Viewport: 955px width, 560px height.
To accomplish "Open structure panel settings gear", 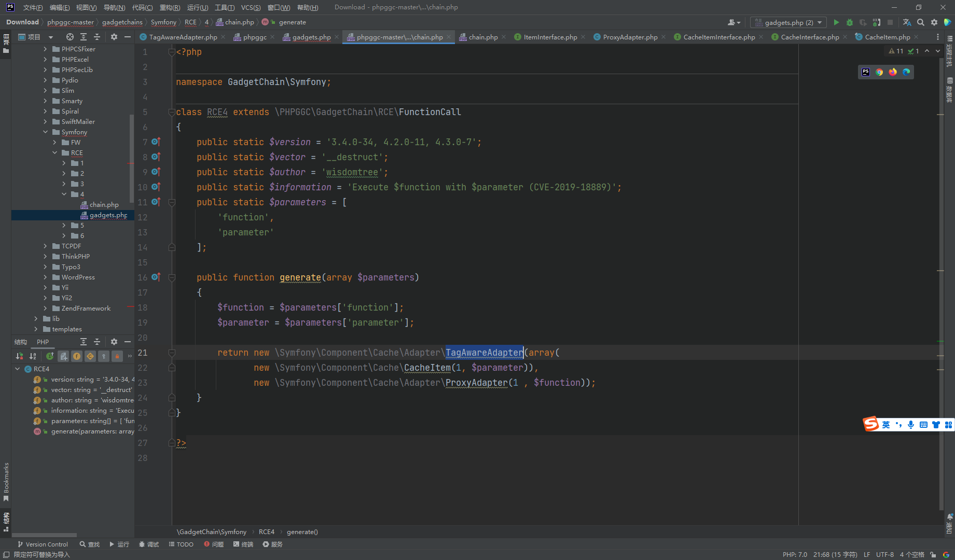I will [114, 342].
